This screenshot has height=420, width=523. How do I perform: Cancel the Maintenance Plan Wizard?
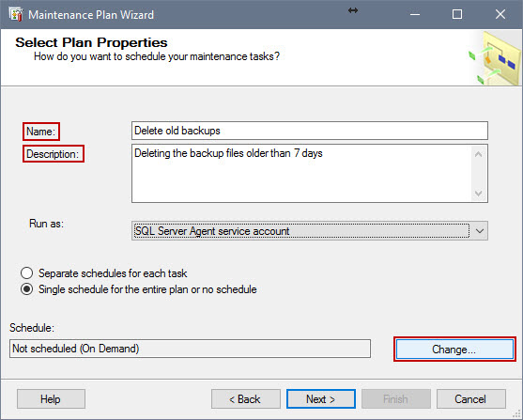[x=471, y=399]
